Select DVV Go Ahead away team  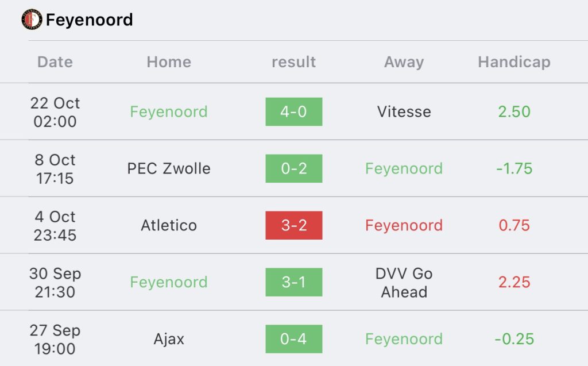click(404, 283)
